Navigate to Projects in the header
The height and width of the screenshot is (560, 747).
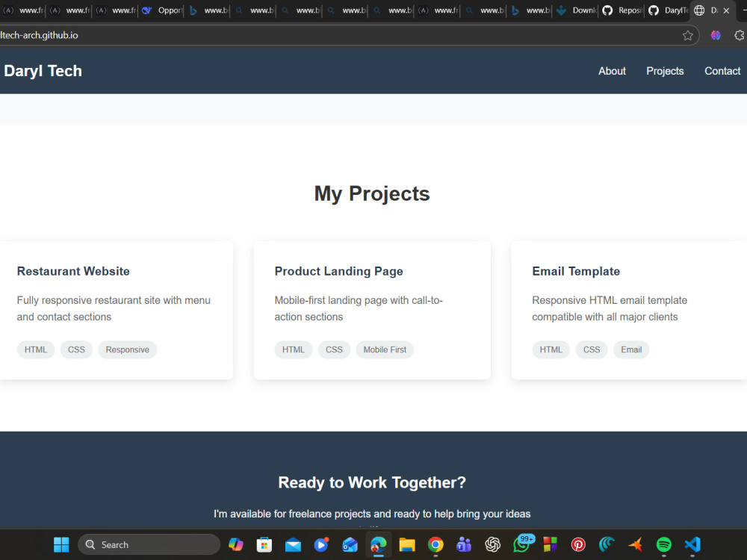pos(665,71)
